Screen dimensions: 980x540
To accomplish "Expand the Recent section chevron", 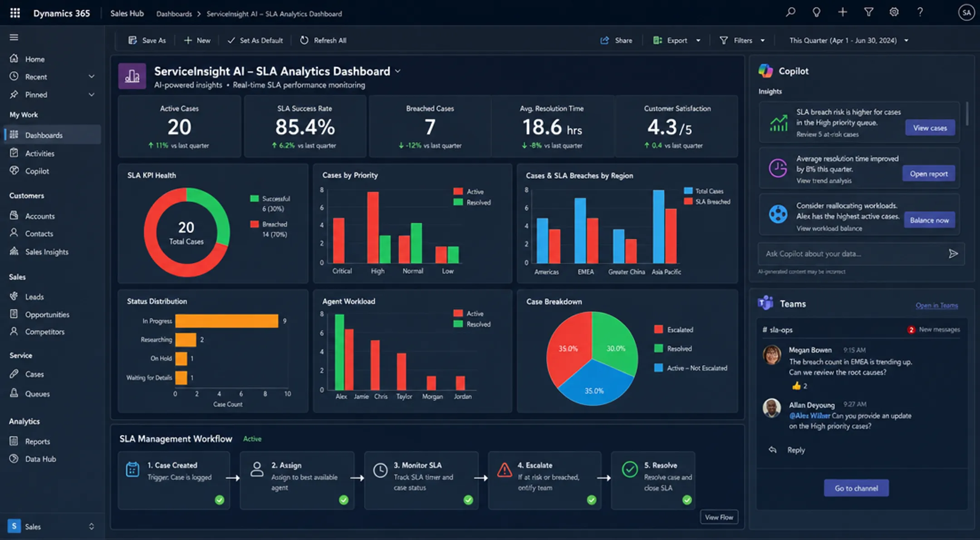I will pyautogui.click(x=92, y=77).
